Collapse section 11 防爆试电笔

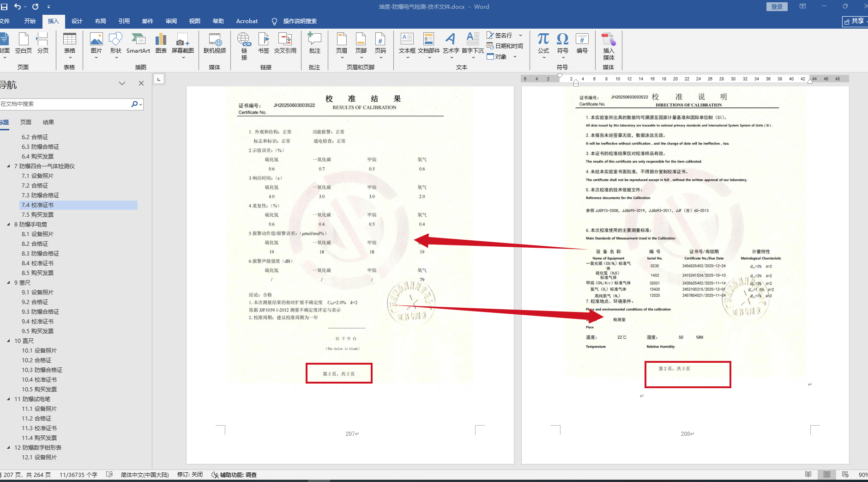[9, 399]
